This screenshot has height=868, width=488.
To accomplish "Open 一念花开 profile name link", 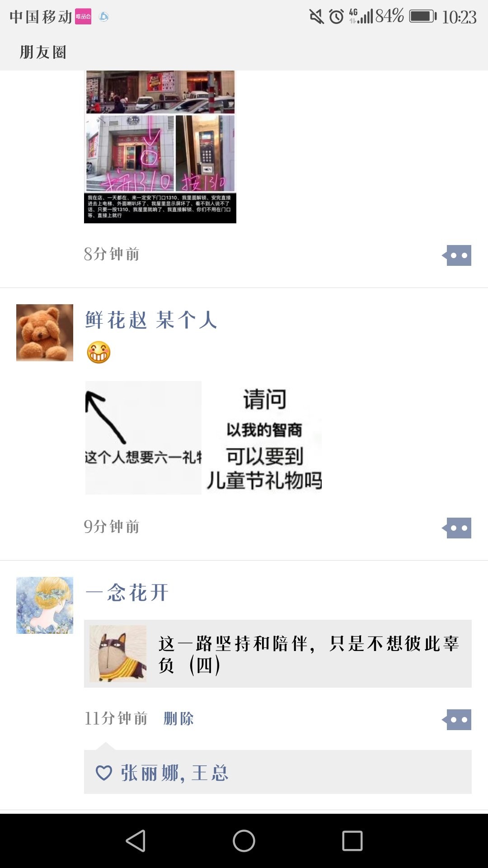I will tap(127, 593).
